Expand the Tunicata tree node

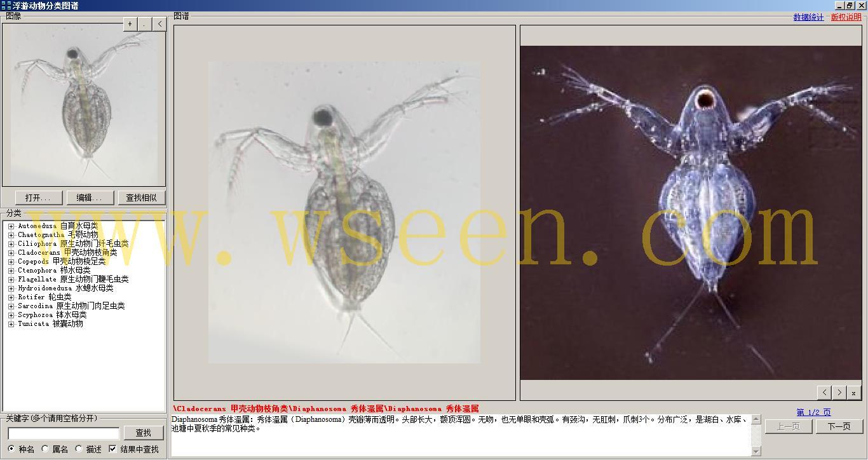click(x=11, y=324)
